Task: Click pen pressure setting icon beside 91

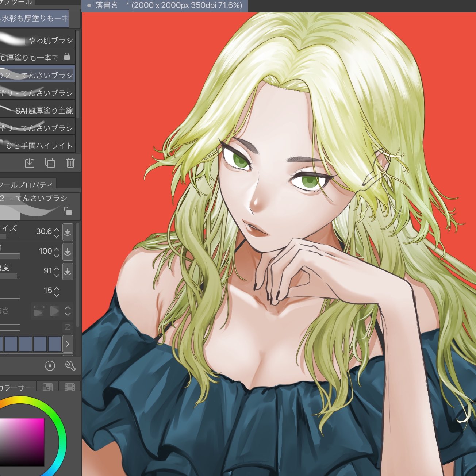Action: 68,271
